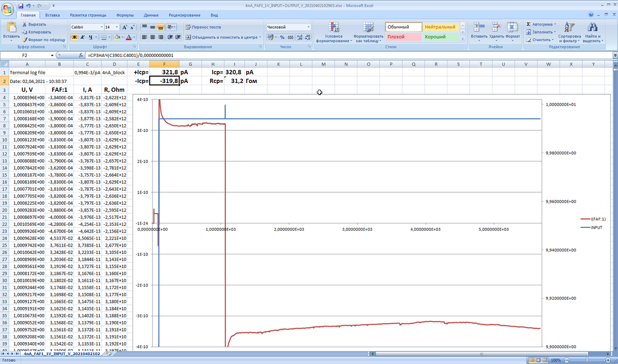
Task: Open Условное форматирование menu
Action: (333, 32)
